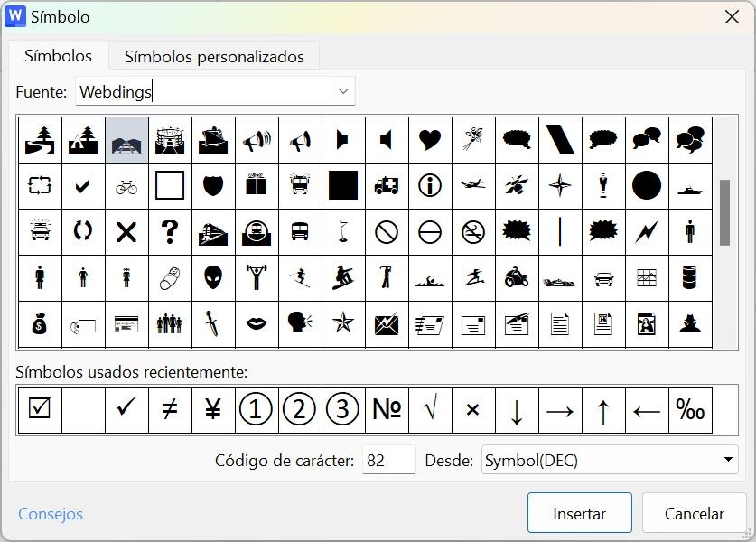Expand the Fuente font dropdown
The image size is (756, 542).
(343, 91)
